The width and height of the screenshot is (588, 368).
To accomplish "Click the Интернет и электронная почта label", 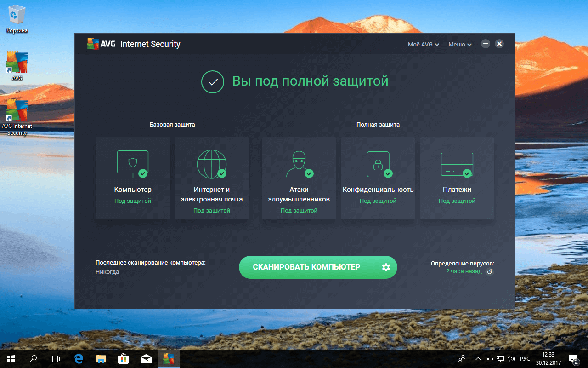I will pyautogui.click(x=212, y=194).
